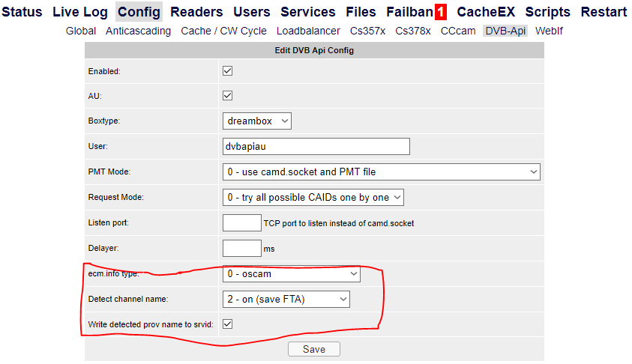This screenshot has width=632, height=364.
Task: Open the Loadbalancer config tab
Action: (x=308, y=31)
